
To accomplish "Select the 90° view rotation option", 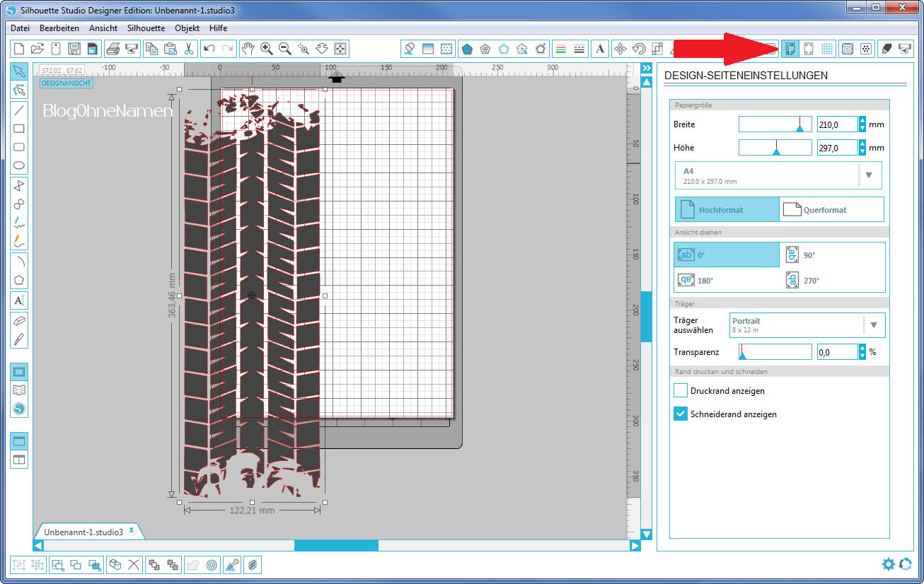I will coord(832,255).
